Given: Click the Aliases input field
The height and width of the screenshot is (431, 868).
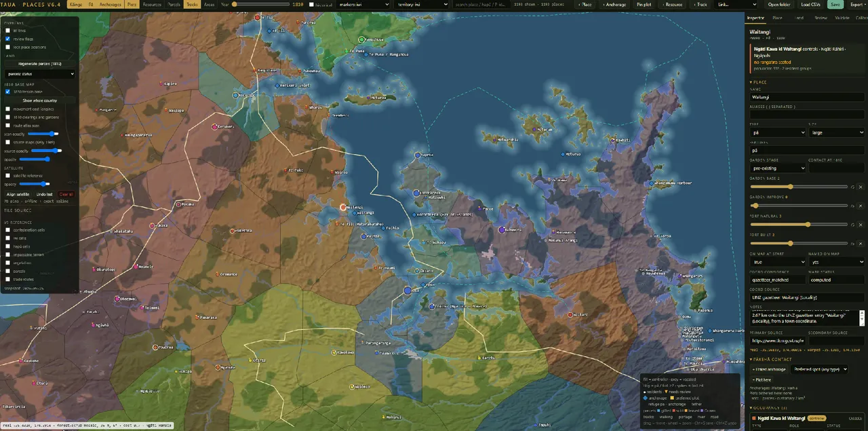Looking at the screenshot, I should 807,115.
